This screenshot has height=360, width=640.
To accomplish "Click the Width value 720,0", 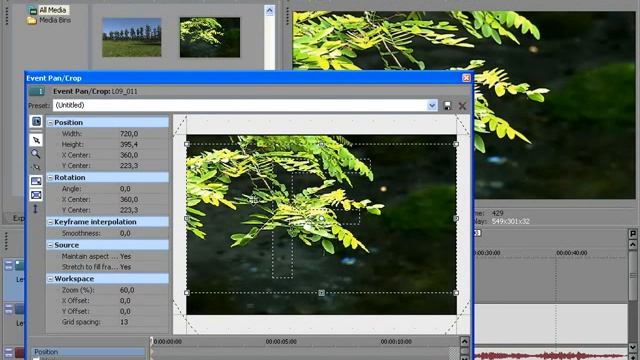I will [x=129, y=134].
